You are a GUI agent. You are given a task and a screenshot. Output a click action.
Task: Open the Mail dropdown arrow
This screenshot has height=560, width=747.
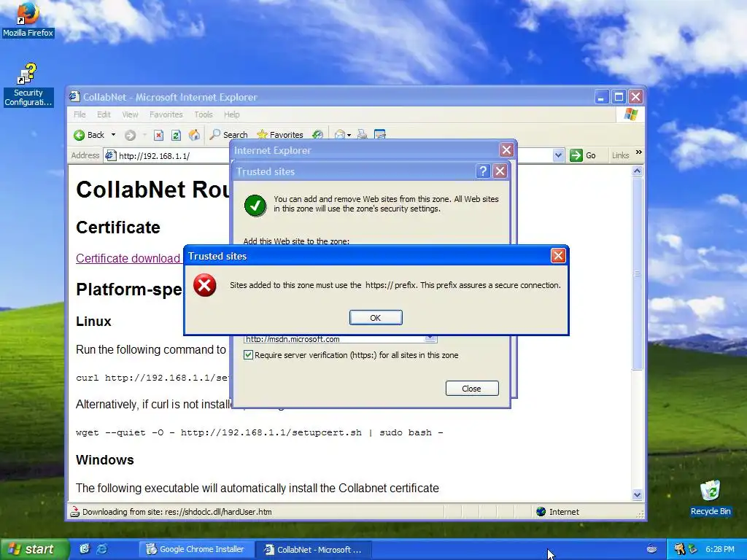point(349,136)
